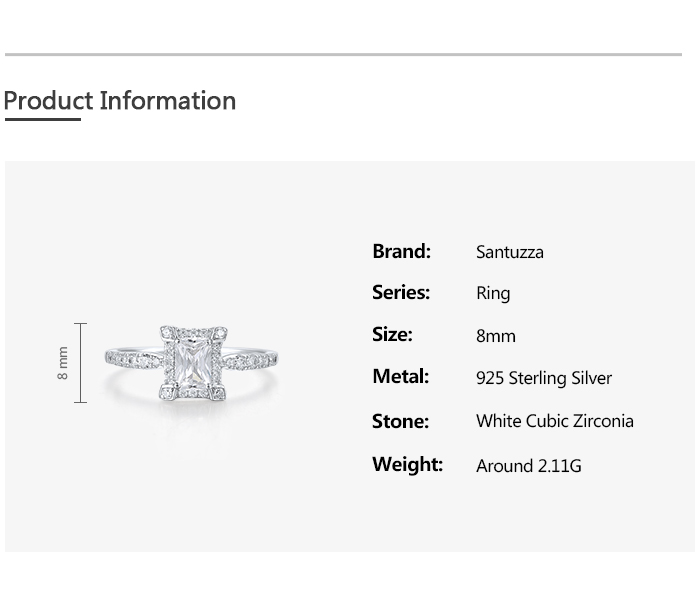The image size is (700, 607).
Task: Click the Series label
Action: [x=401, y=292]
